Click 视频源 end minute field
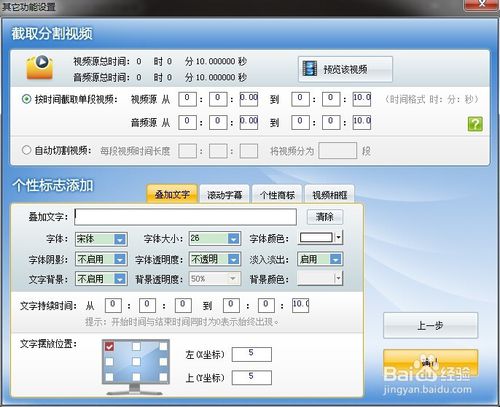 coord(331,99)
